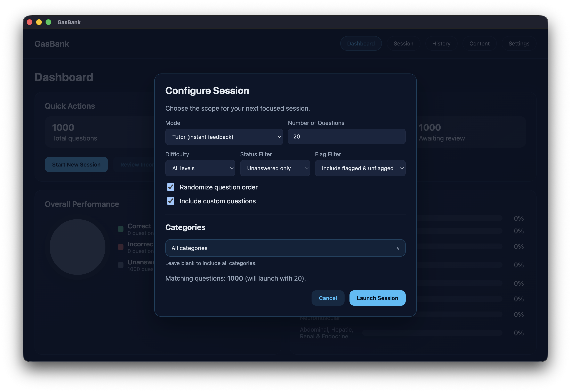Expand the All categories selector
Viewport: 571px width, 392px height.
(285, 248)
